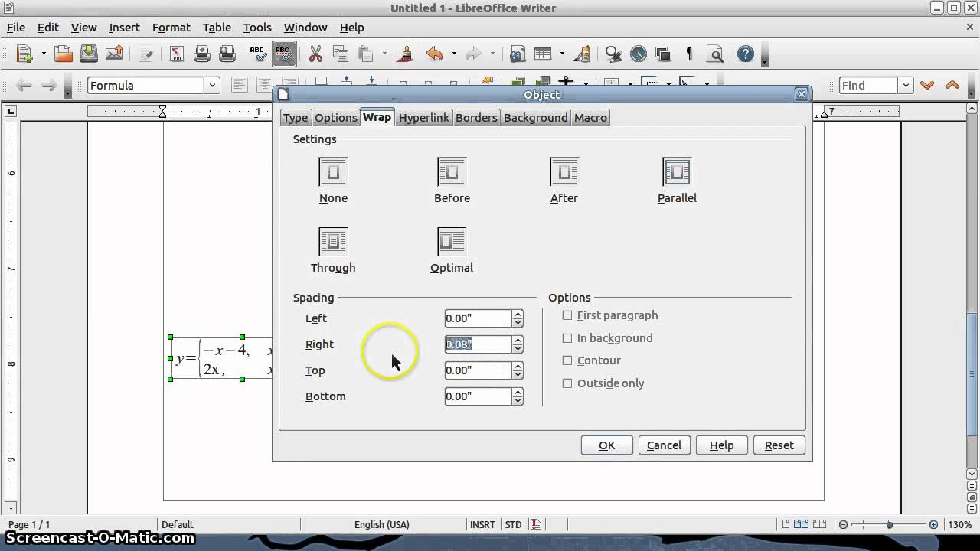Open the New document dropdown arrow
This screenshot has width=980, height=551.
pyautogui.click(x=44, y=54)
